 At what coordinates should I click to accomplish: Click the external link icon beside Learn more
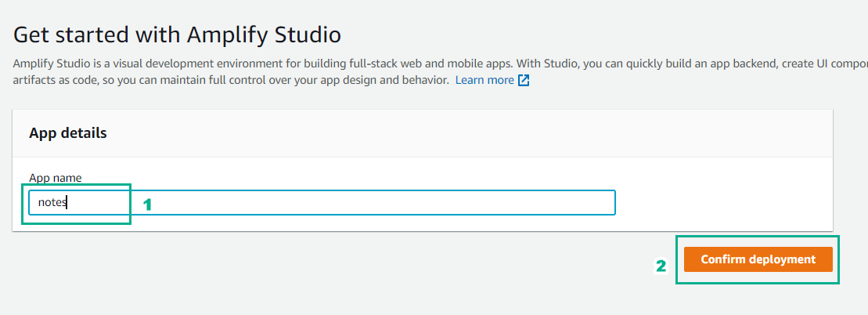(x=523, y=81)
